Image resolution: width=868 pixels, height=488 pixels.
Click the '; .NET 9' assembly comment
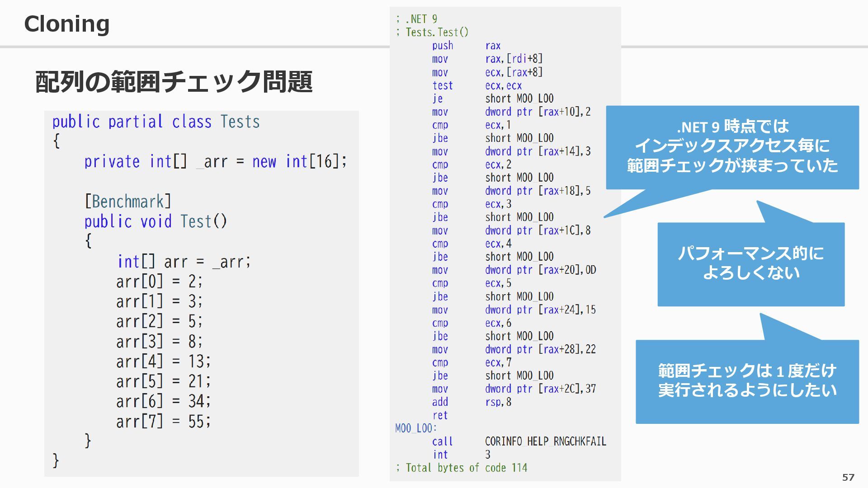click(416, 19)
